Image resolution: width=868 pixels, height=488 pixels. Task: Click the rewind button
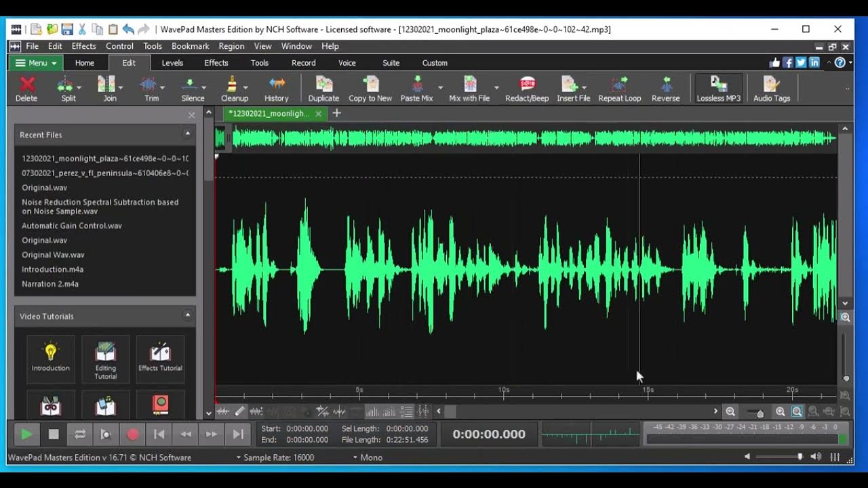coord(186,434)
